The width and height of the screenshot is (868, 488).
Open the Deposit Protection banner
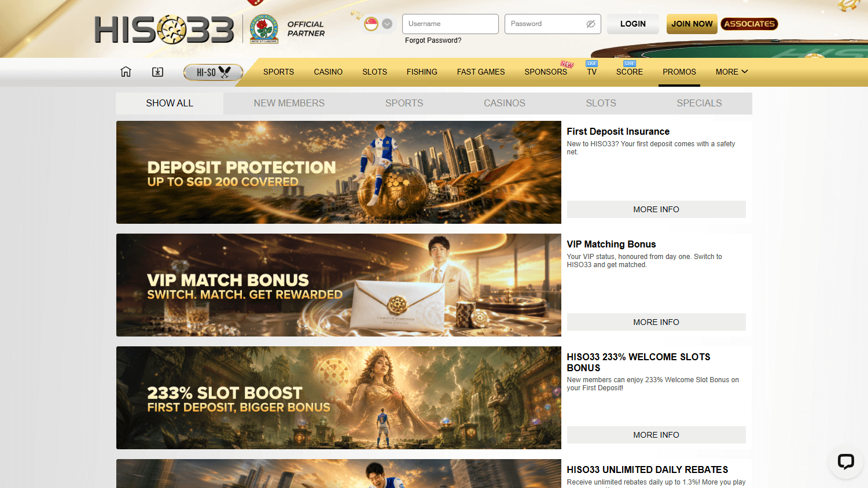click(x=339, y=172)
